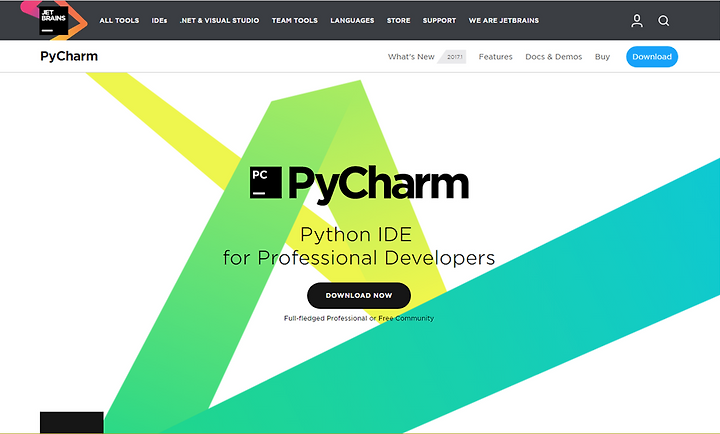The height and width of the screenshot is (434, 720).
Task: Click the JetBrains logo
Action: pyautogui.click(x=54, y=21)
